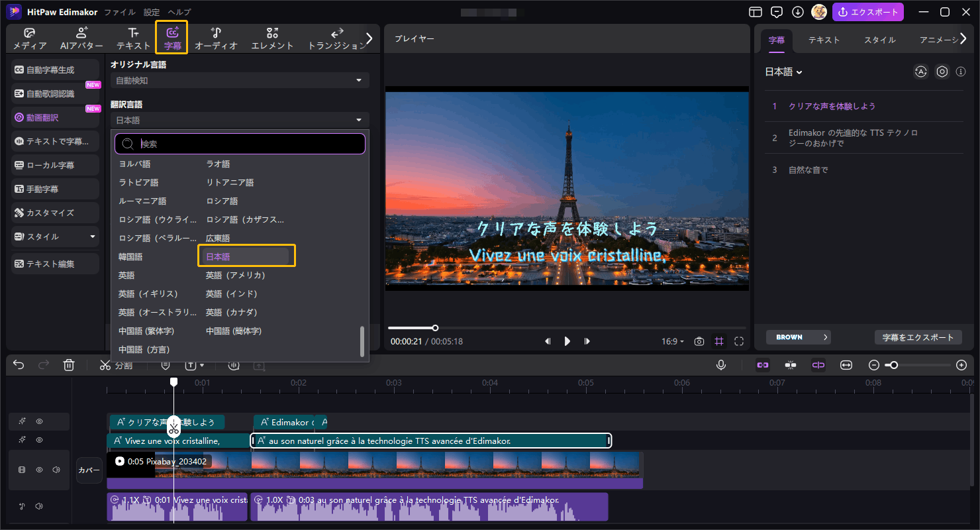
Task: Expand the スタイル sidebar dropdown
Action: coord(92,237)
